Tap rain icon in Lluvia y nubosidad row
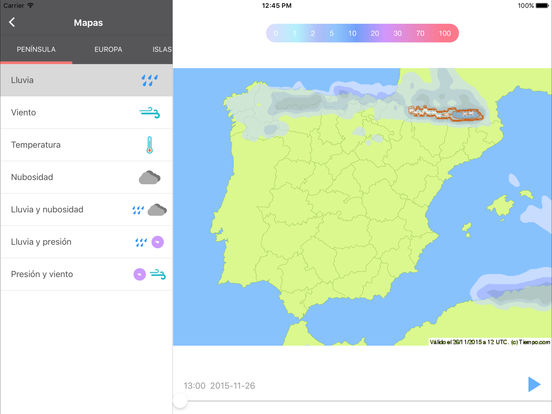The height and width of the screenshot is (414, 552). [138, 210]
